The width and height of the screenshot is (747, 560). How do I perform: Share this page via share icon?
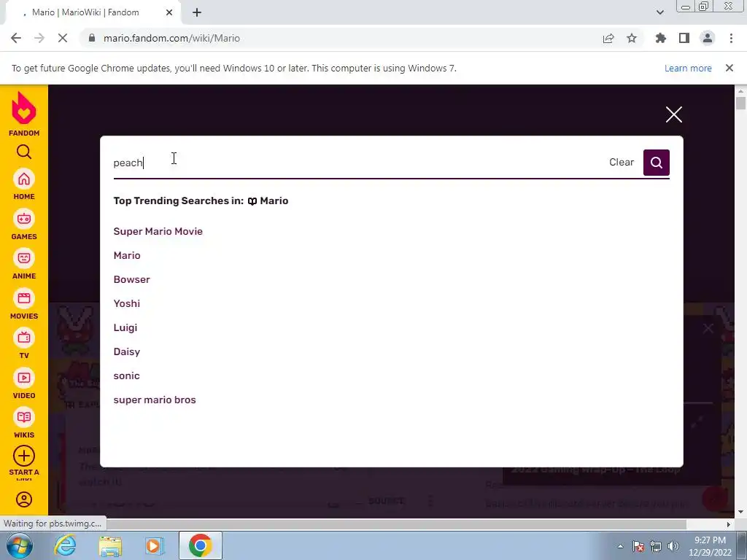608,39
